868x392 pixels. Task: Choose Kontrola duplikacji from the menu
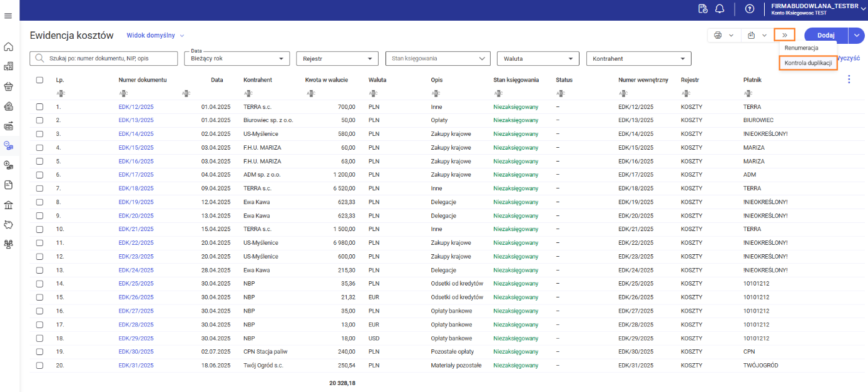pyautogui.click(x=808, y=63)
